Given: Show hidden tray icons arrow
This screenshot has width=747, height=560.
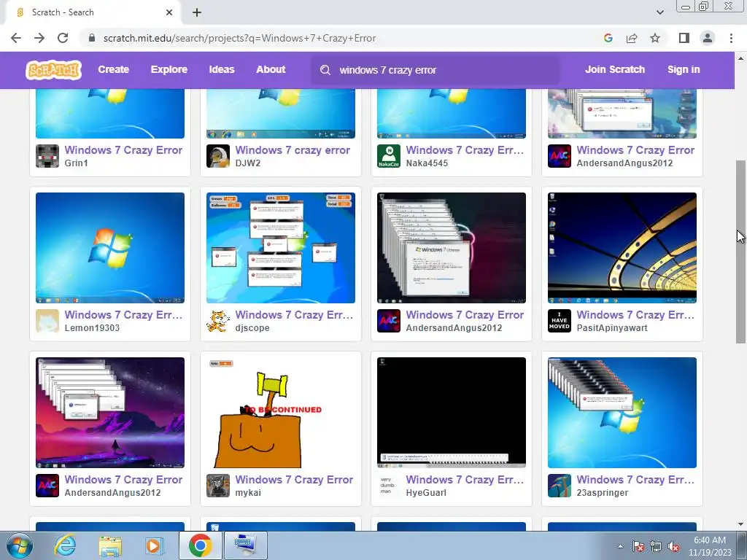Looking at the screenshot, I should 620,546.
